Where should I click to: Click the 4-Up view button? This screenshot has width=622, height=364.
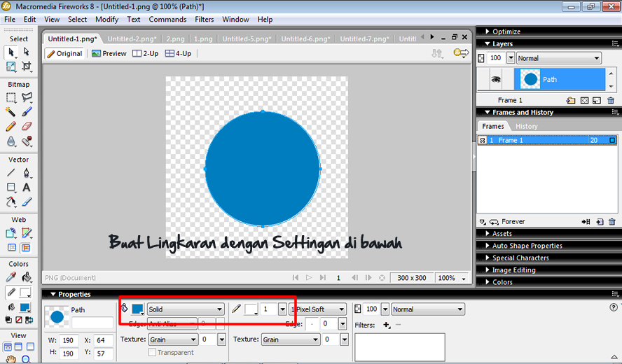coord(178,53)
